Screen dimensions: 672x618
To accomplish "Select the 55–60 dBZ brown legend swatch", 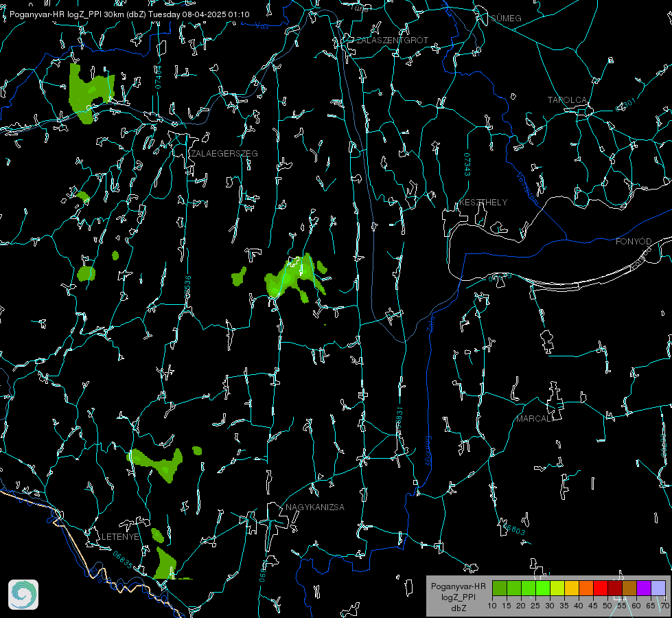I will 629,588.
